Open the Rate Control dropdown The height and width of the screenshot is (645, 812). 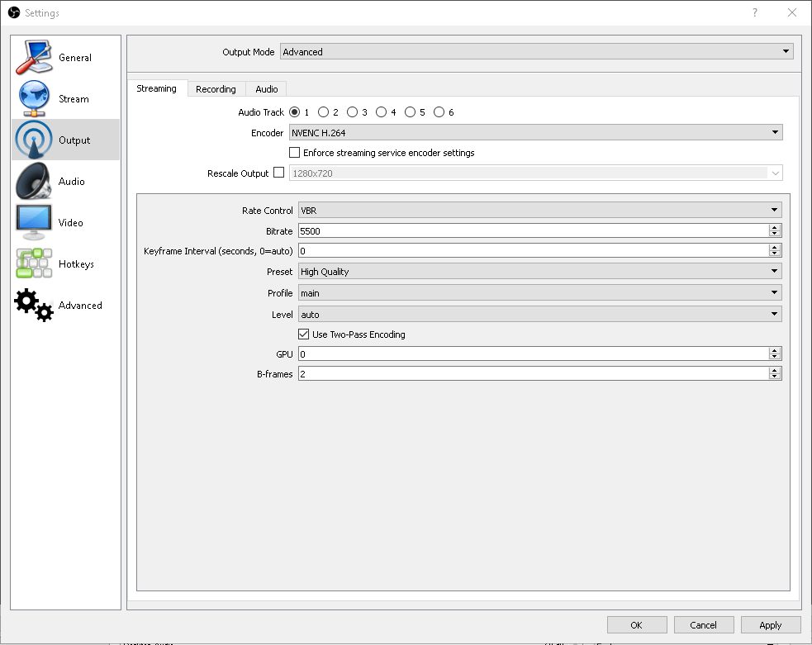[x=773, y=210]
